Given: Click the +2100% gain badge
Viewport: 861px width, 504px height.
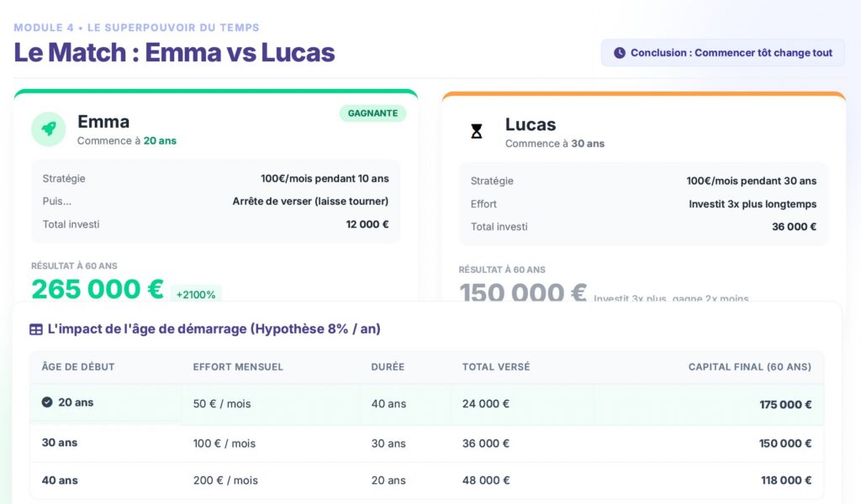Looking at the screenshot, I should point(196,295).
